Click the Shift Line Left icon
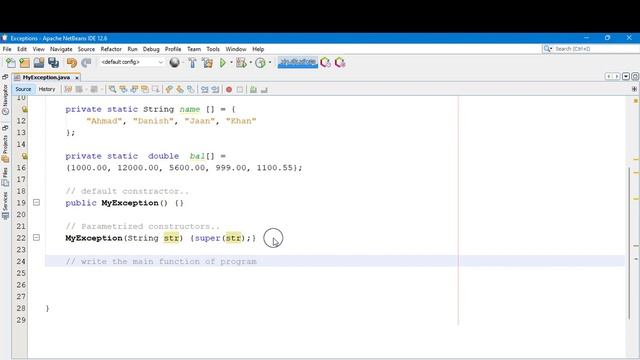This screenshot has width=640, height=360. 204,89
